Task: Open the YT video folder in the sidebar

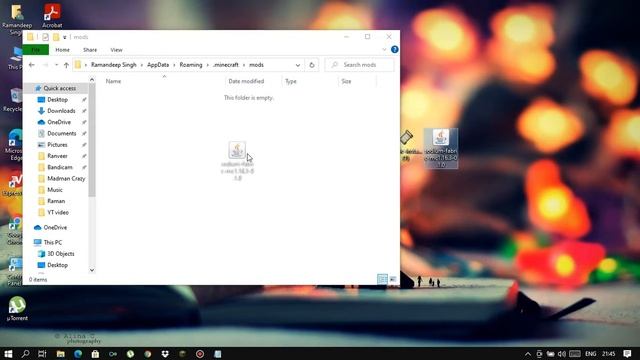Action: [58, 213]
